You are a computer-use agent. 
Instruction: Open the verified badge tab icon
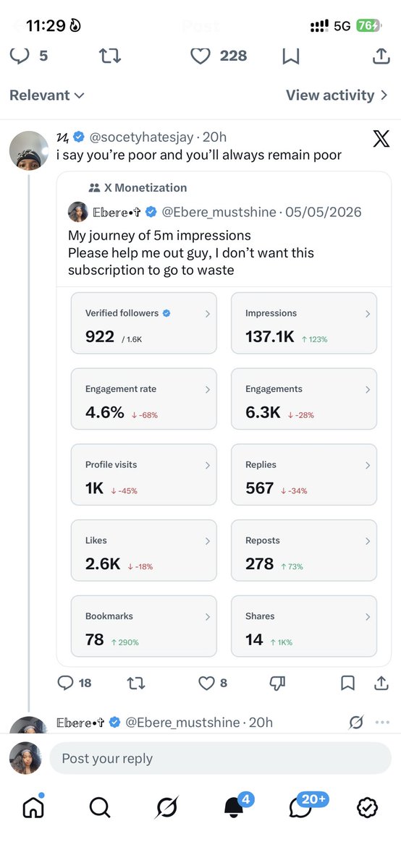pyautogui.click(x=368, y=807)
